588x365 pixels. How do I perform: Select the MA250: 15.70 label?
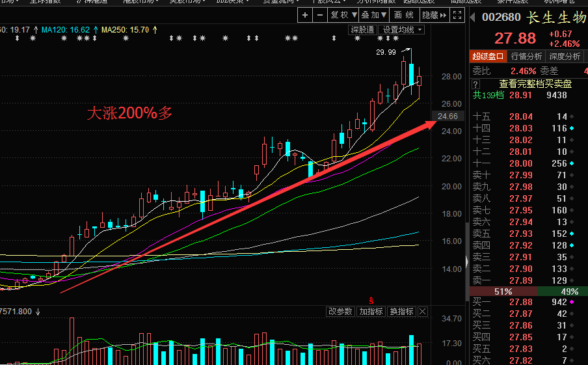click(126, 30)
